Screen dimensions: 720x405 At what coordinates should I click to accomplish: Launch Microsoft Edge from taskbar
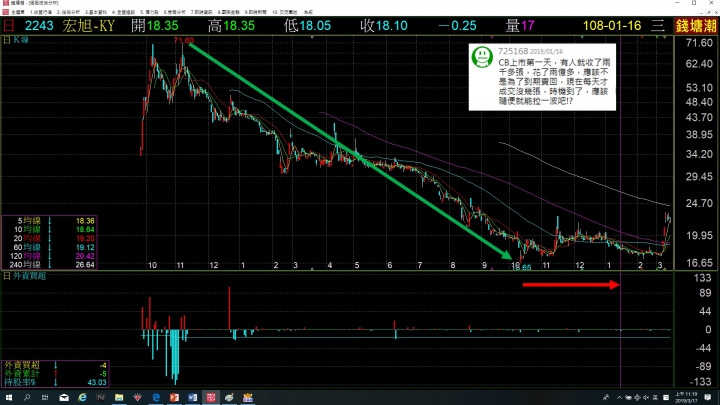[x=156, y=397]
